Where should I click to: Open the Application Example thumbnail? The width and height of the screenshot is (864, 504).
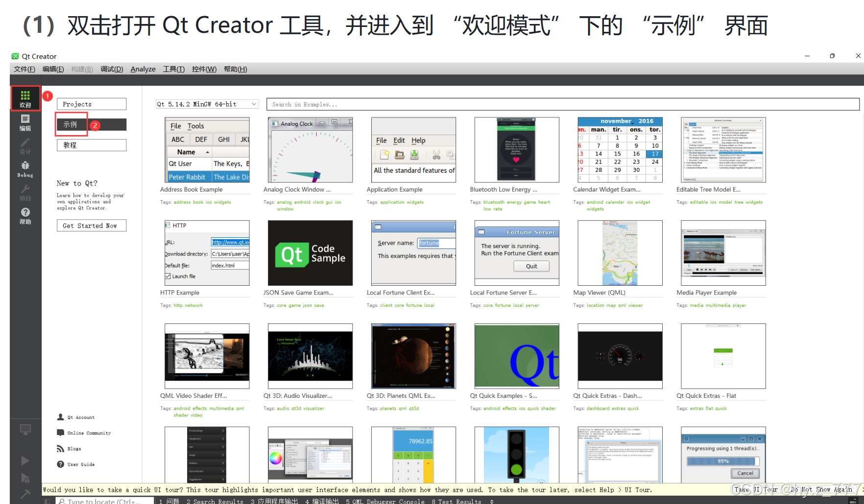[x=414, y=150]
